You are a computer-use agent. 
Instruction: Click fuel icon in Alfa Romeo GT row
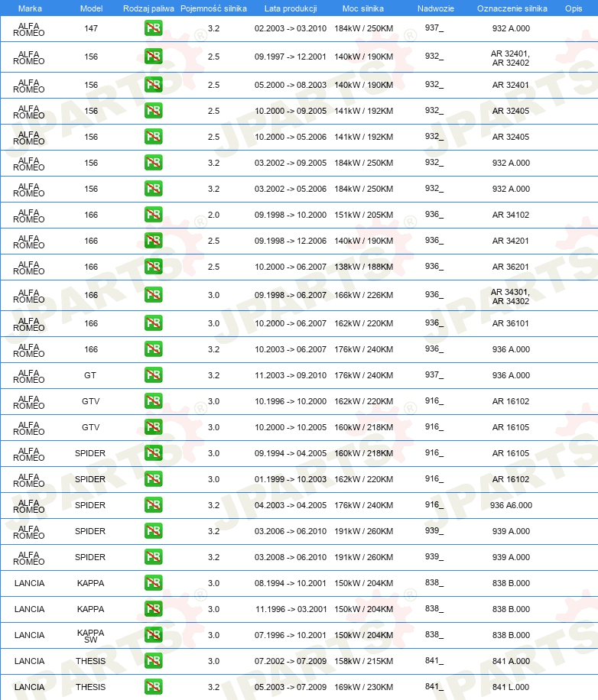tap(153, 375)
